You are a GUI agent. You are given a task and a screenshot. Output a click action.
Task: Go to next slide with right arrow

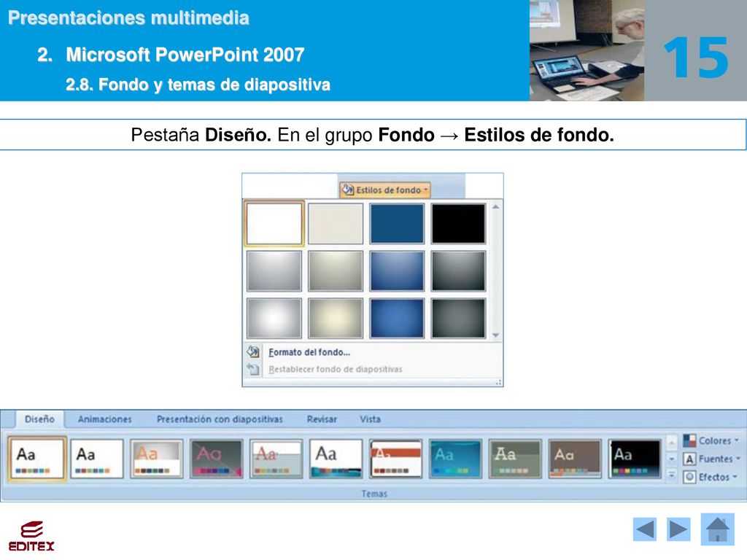click(678, 529)
